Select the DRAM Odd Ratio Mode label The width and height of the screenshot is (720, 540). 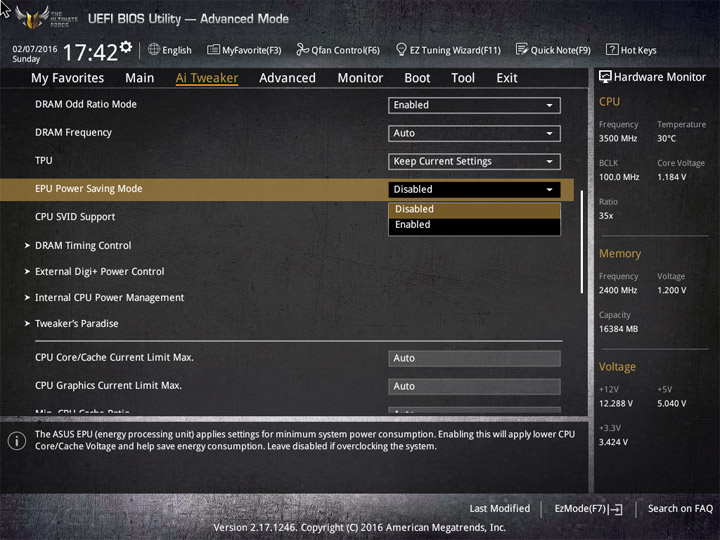point(86,104)
